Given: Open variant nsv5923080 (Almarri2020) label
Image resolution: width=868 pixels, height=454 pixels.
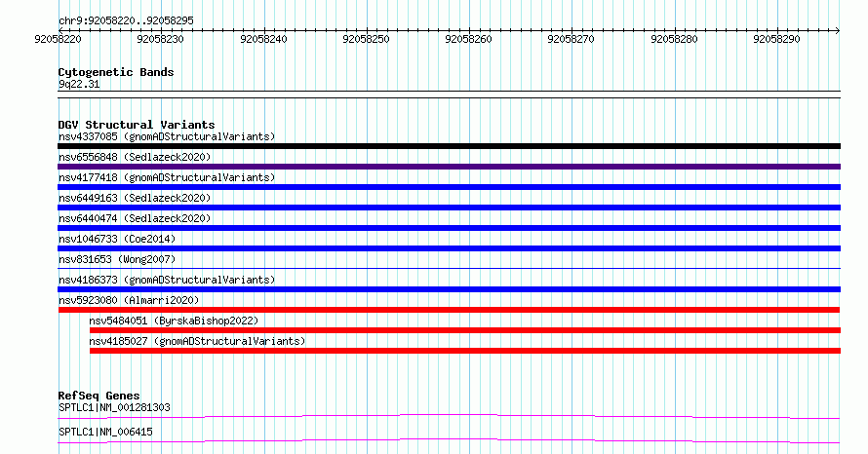Looking at the screenshot, I should coord(129,300).
